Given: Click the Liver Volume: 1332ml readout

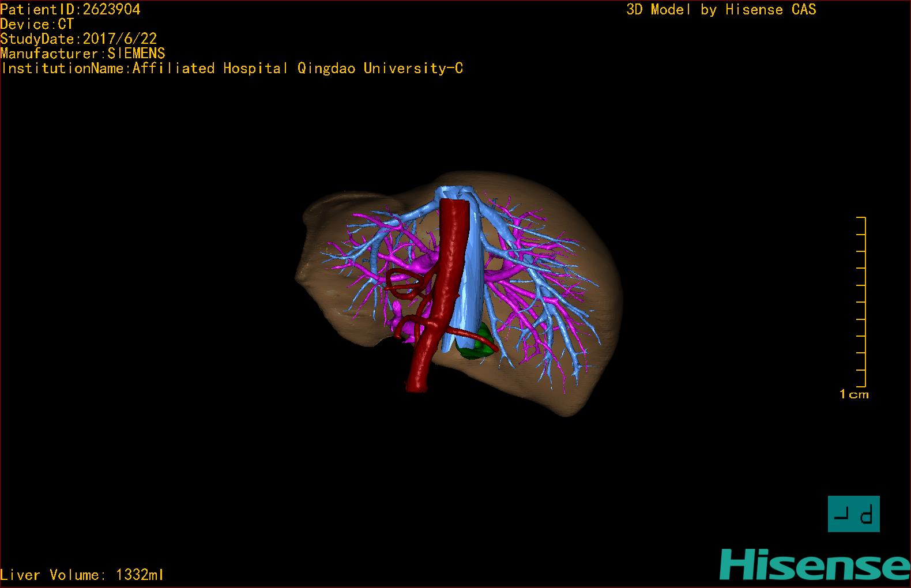Looking at the screenshot, I should click(82, 575).
